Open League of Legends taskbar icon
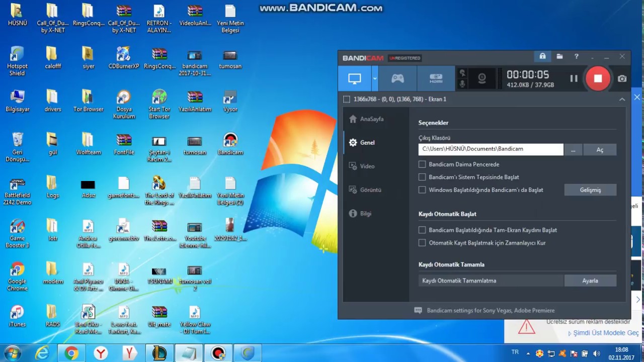This screenshot has width=644, height=362. pos(159,353)
